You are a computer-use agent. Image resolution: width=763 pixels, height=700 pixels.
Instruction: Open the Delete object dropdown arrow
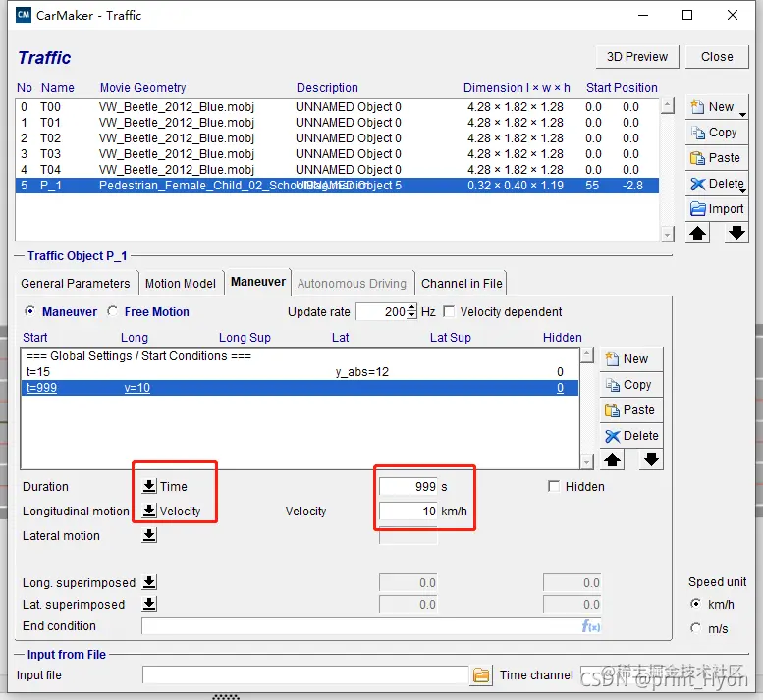pos(742,191)
